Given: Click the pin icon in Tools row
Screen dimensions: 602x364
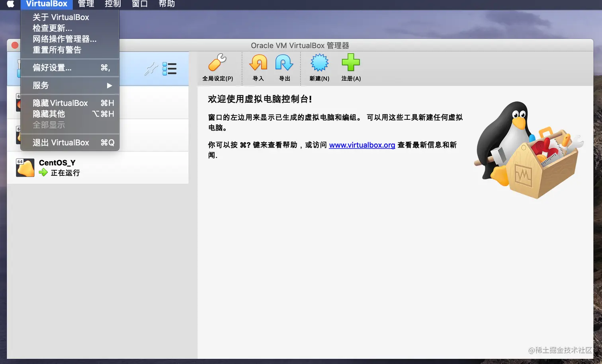Looking at the screenshot, I should [151, 69].
